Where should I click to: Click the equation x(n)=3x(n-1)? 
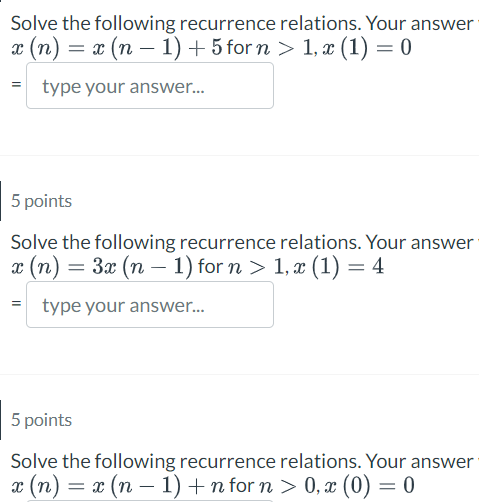coord(102,267)
